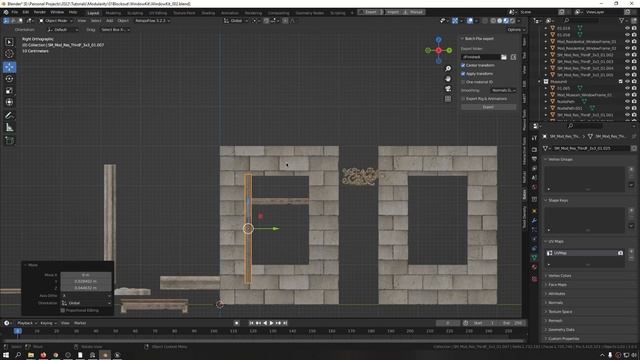Enable the One material ID checkbox
Screen dimensions: 640x360
(x=463, y=82)
